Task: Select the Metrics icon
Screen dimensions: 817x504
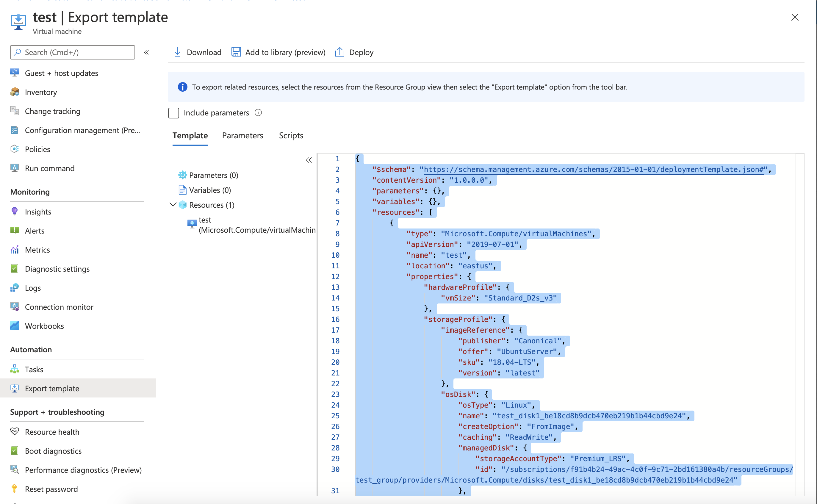Action: pos(15,249)
